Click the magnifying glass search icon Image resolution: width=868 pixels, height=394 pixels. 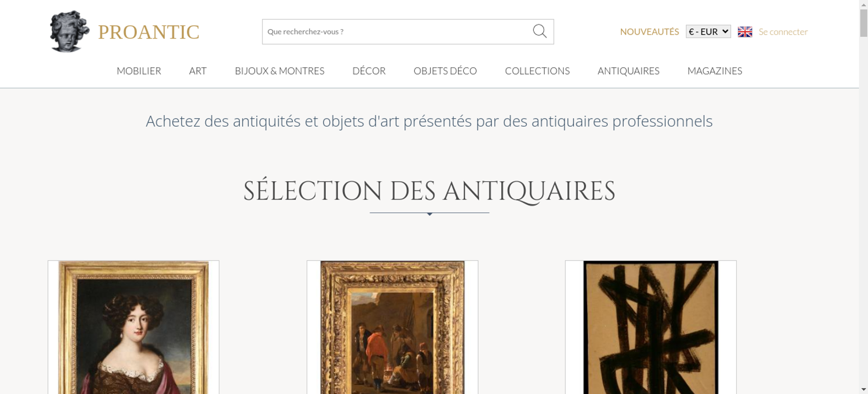pyautogui.click(x=539, y=31)
